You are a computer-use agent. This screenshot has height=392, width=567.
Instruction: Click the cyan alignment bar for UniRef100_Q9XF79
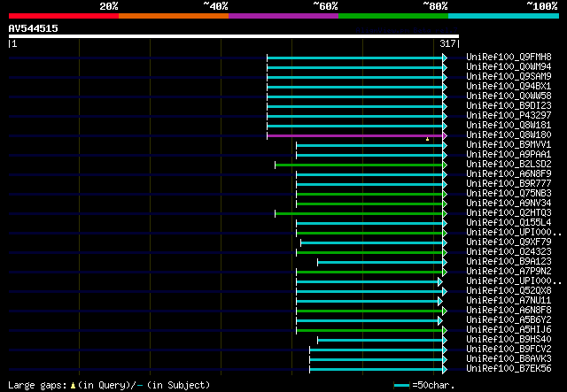(x=372, y=243)
